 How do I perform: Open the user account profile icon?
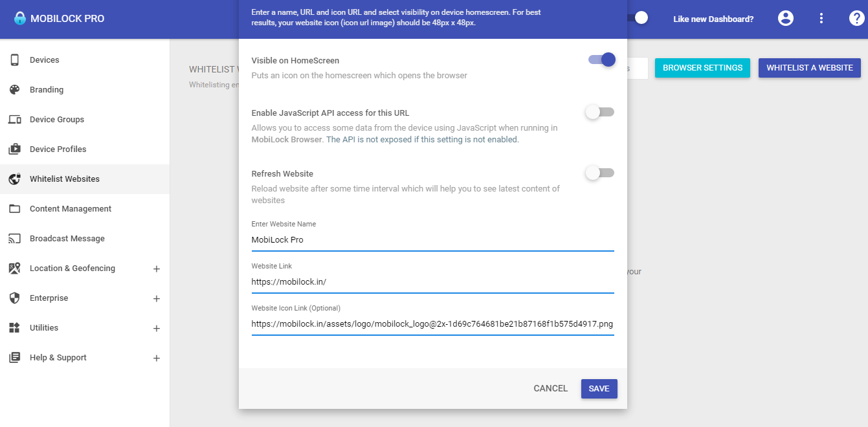point(786,18)
